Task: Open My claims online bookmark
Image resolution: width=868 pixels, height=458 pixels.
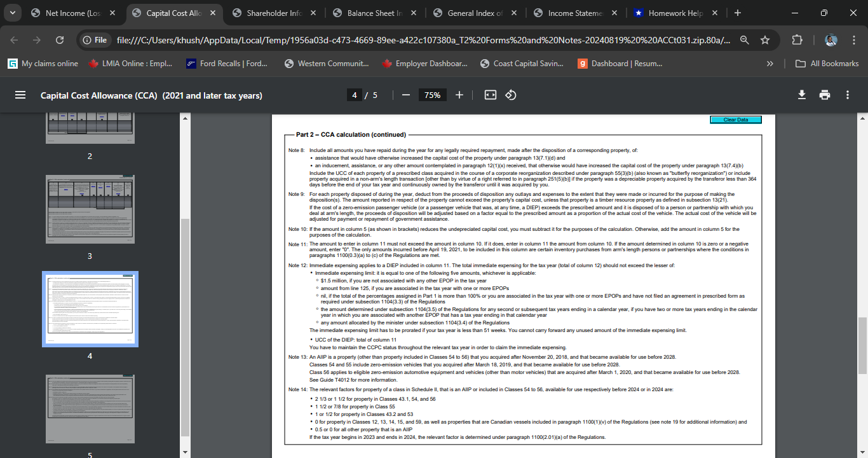Action: pyautogui.click(x=43, y=64)
